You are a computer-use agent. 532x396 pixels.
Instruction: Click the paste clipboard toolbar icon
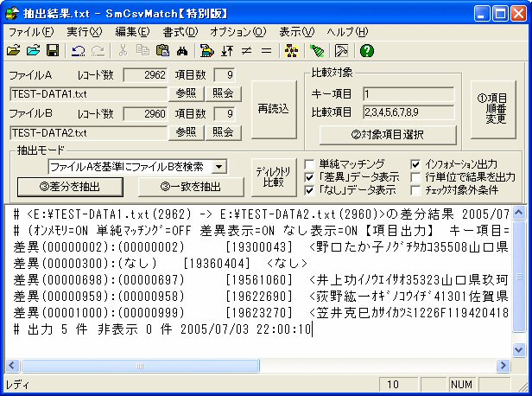click(162, 51)
